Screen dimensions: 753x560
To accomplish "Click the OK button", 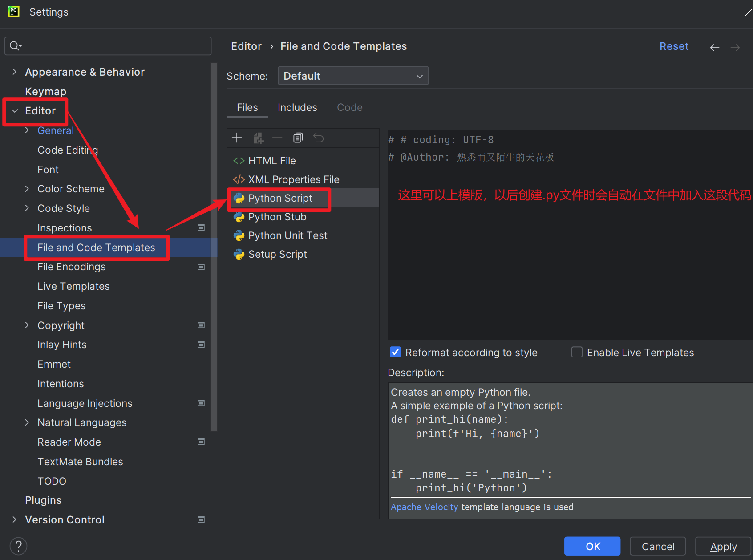I will (592, 546).
